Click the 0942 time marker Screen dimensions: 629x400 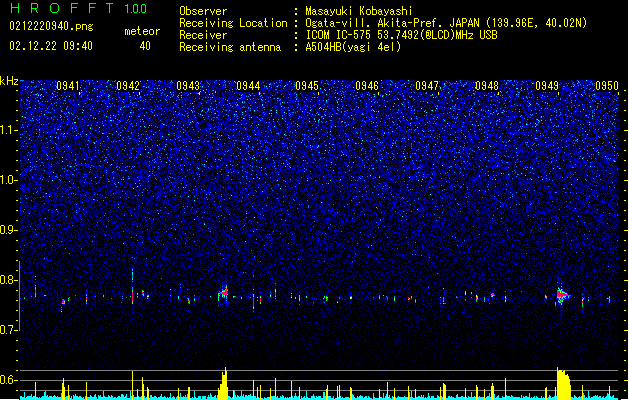point(128,86)
